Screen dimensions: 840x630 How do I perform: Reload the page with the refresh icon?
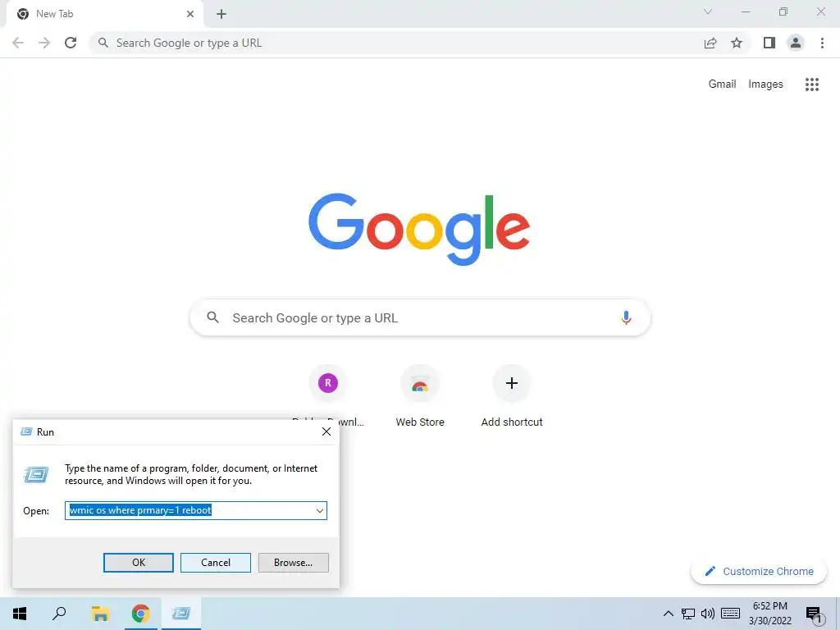(71, 43)
